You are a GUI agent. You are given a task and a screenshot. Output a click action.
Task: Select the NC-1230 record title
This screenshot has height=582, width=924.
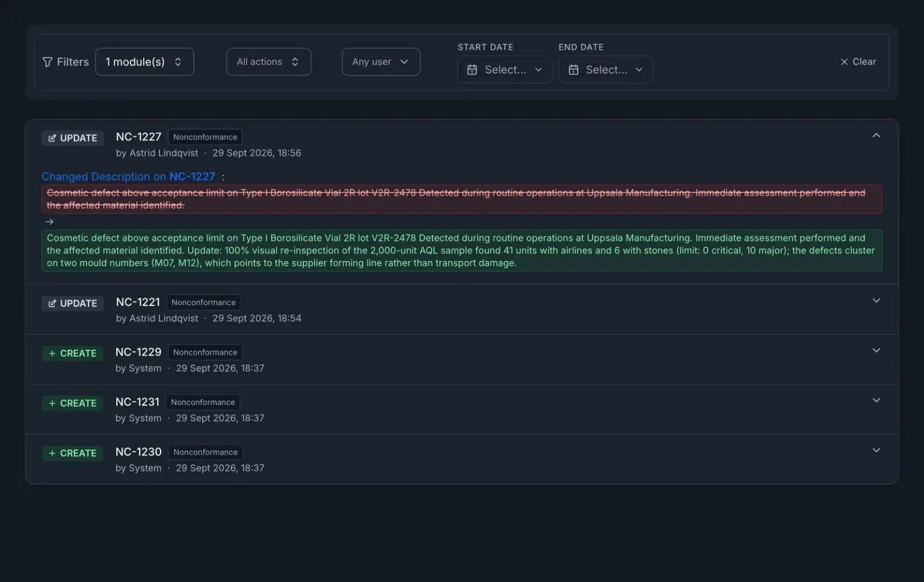point(138,452)
